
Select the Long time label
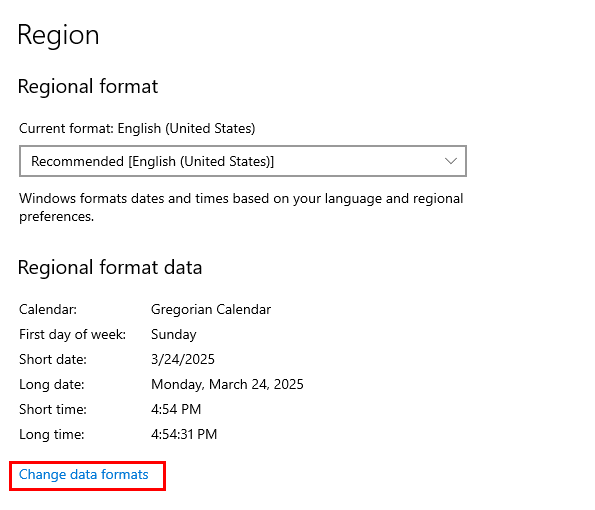pyautogui.click(x=52, y=434)
